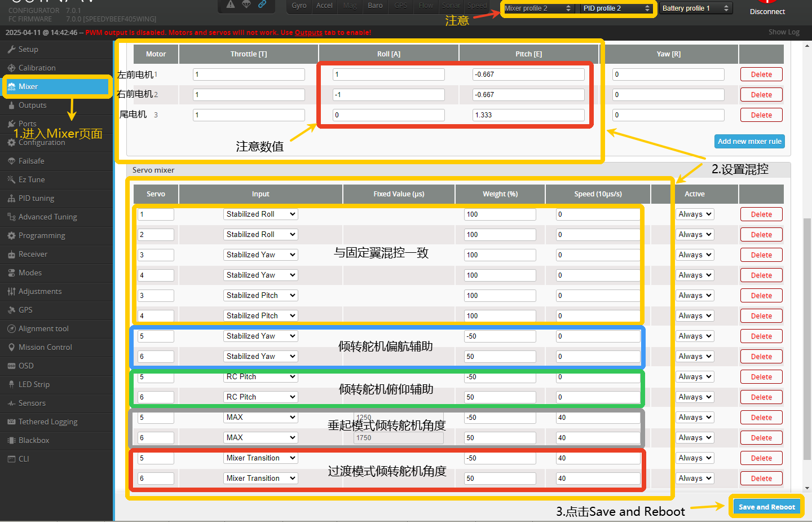Click the Accel sensor status indicator
This screenshot has height=522, width=812.
(x=324, y=6)
